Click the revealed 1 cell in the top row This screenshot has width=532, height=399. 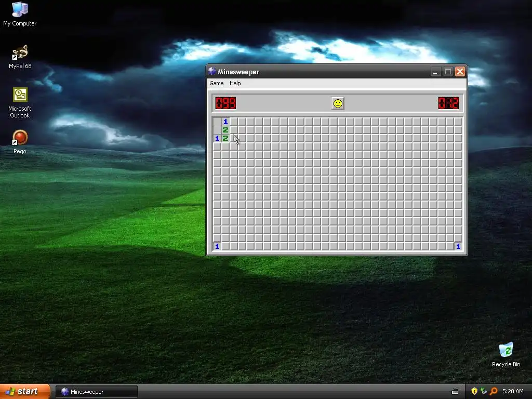[x=225, y=122]
